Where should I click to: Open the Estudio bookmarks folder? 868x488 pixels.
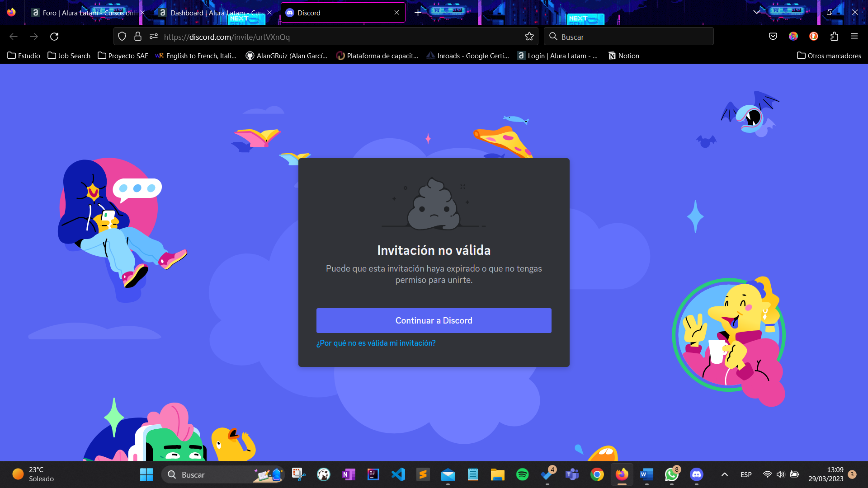click(x=24, y=56)
